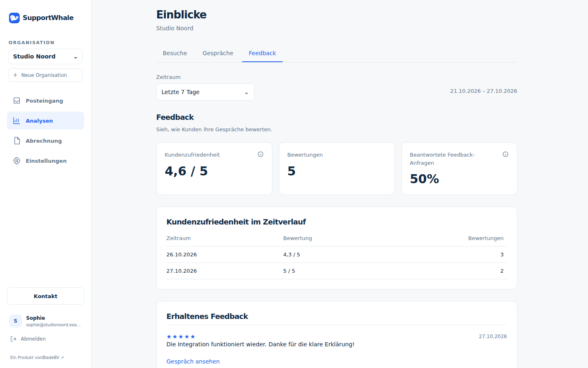
Task: Select the Feedback tab
Action: (x=262, y=53)
